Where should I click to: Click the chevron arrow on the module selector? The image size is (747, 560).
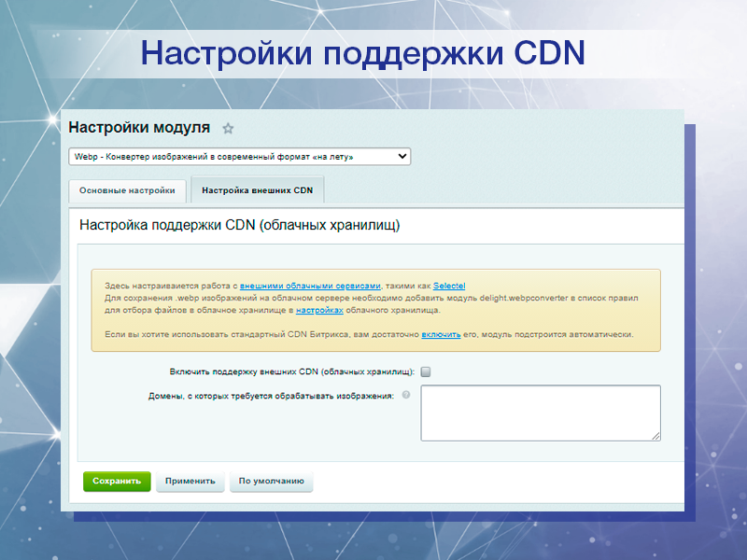tap(402, 156)
